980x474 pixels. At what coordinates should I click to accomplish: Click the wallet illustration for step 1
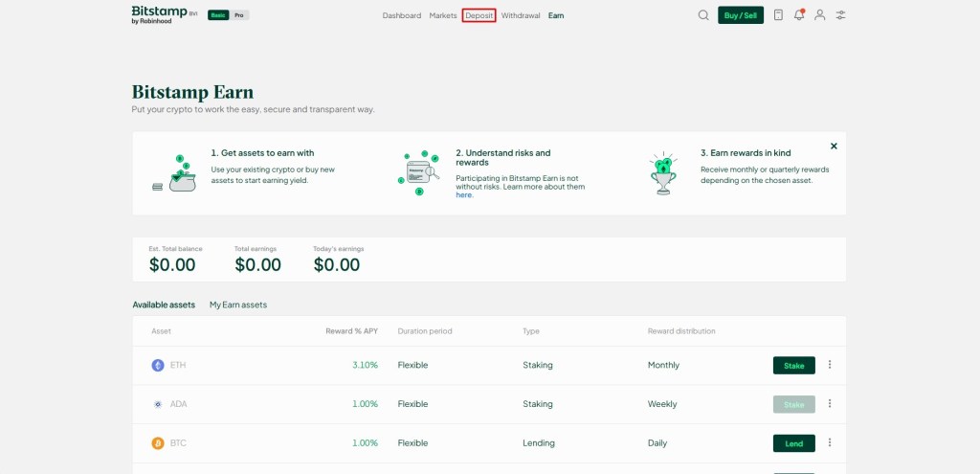coord(175,173)
